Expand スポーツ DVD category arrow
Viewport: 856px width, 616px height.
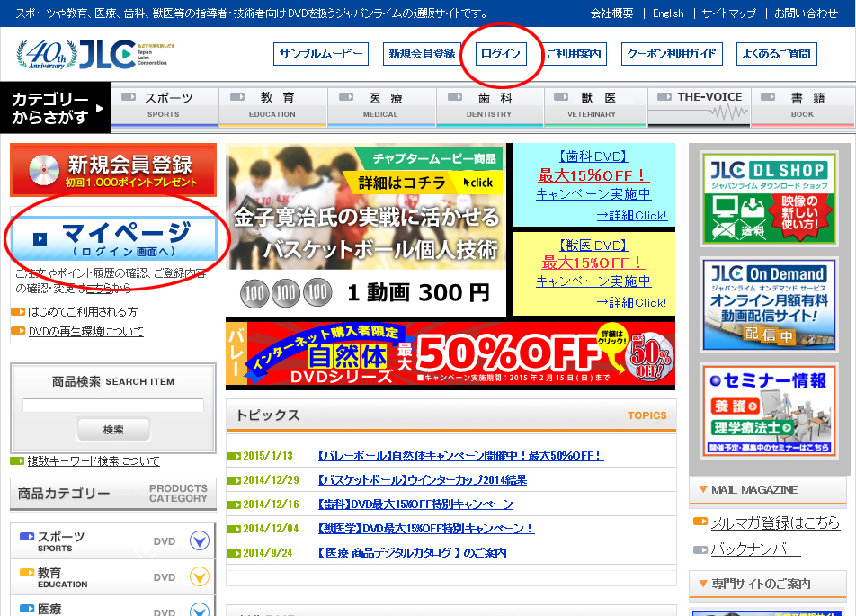pyautogui.click(x=200, y=540)
